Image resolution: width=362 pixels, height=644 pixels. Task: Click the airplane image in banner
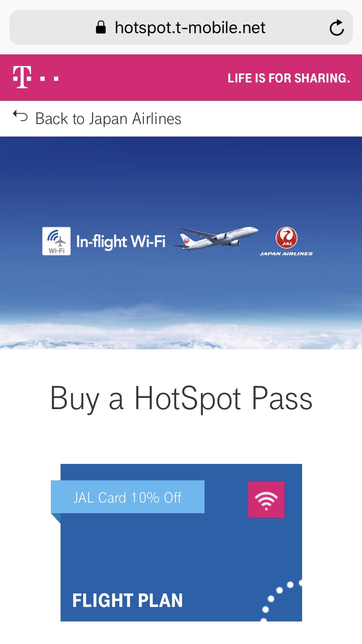pyautogui.click(x=216, y=238)
